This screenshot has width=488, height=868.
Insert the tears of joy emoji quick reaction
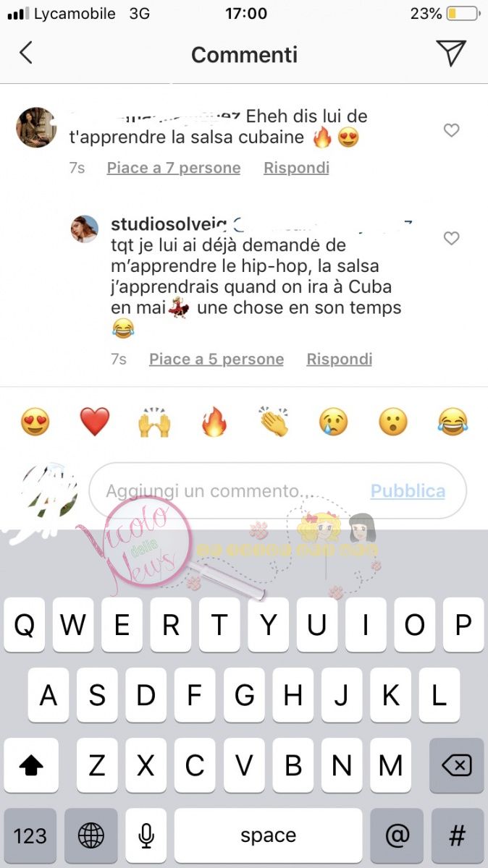point(453,422)
